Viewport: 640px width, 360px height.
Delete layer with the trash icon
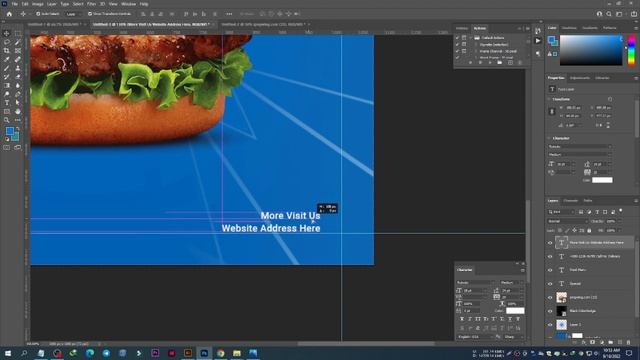[629, 342]
